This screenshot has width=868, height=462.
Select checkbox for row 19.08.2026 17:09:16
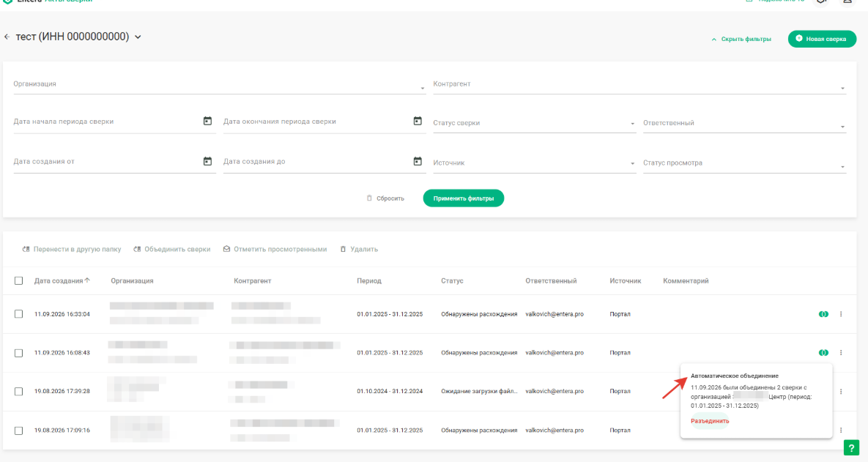tap(19, 431)
